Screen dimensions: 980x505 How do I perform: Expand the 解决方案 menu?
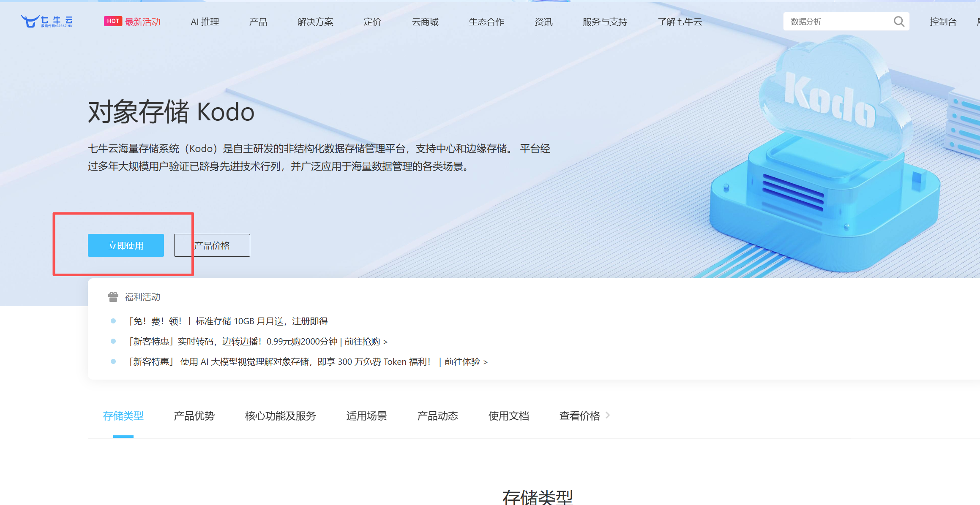pos(315,22)
